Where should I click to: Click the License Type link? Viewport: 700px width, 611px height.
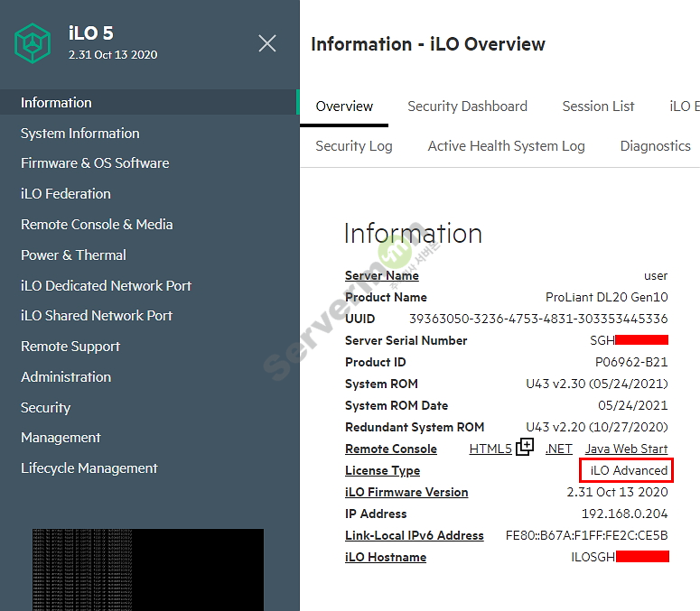coord(383,470)
